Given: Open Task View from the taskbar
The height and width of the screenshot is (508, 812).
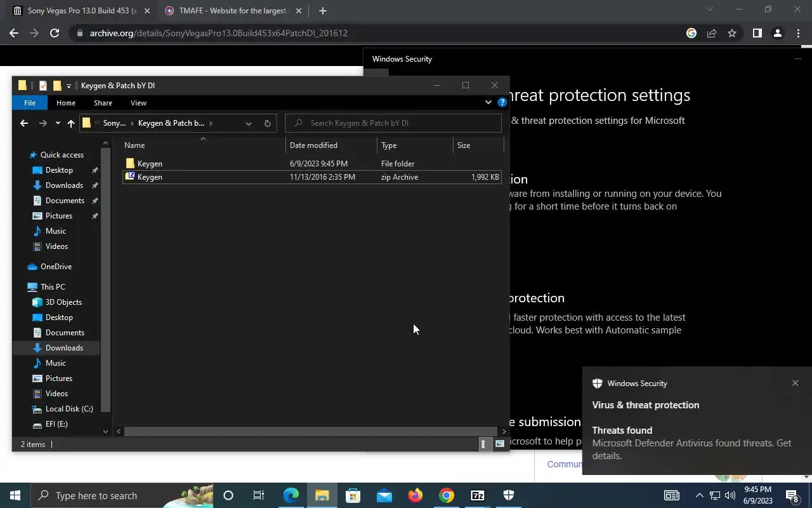Looking at the screenshot, I should coord(259,495).
